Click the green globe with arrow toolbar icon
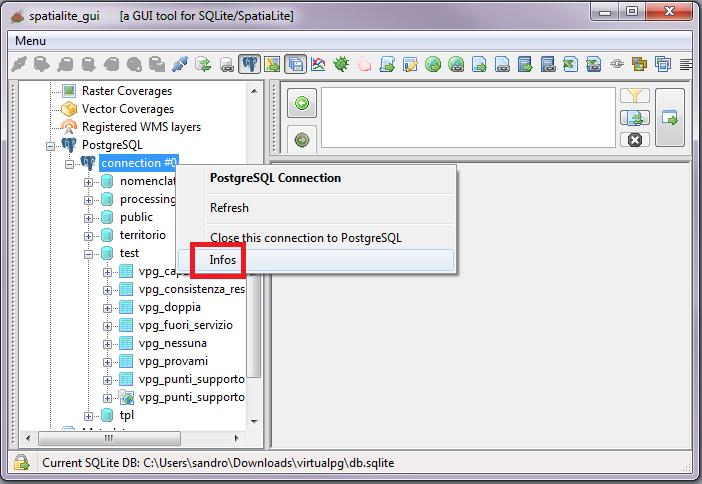This screenshot has width=702, height=484. (x=433, y=64)
